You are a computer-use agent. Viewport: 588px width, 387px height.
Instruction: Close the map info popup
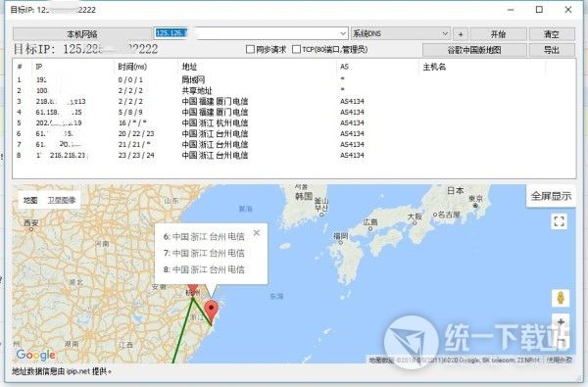(257, 233)
